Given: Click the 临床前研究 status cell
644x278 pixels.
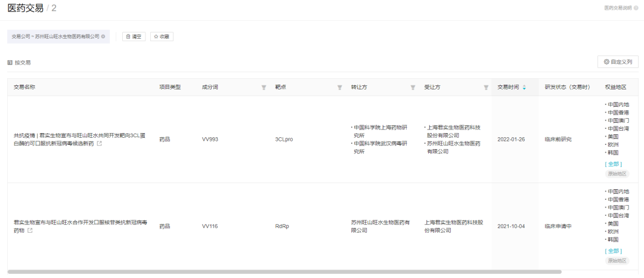Looking at the screenshot, I should (558, 140).
